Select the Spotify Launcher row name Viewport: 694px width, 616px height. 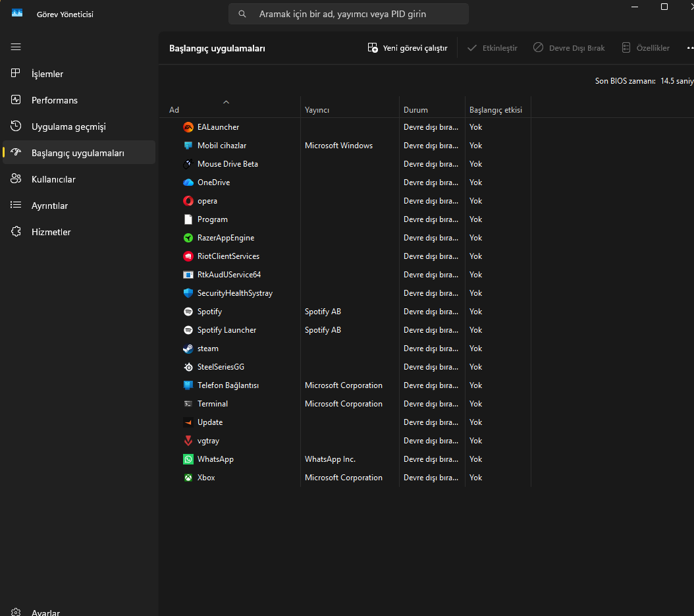tap(227, 330)
